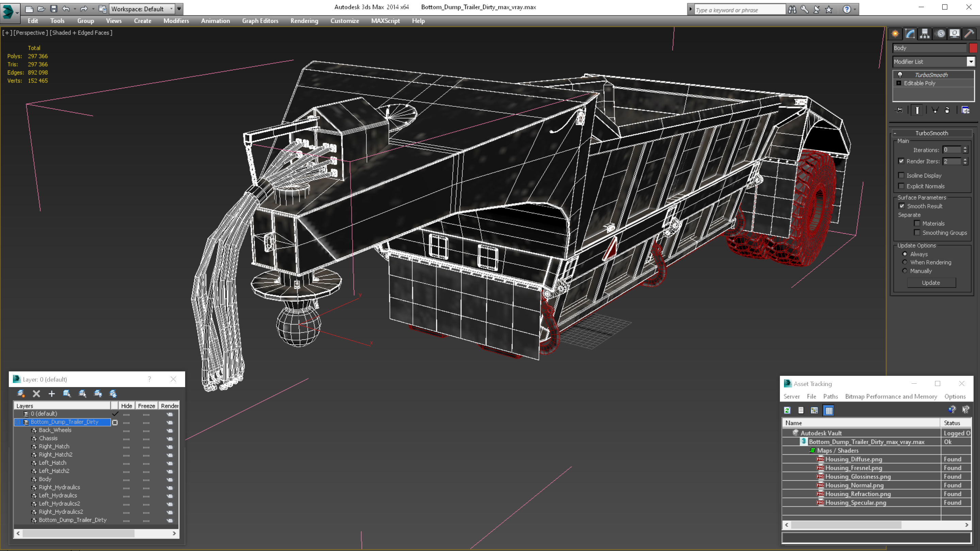The image size is (980, 551).
Task: Open Bitmap Performance and Memory menu
Action: click(x=891, y=396)
